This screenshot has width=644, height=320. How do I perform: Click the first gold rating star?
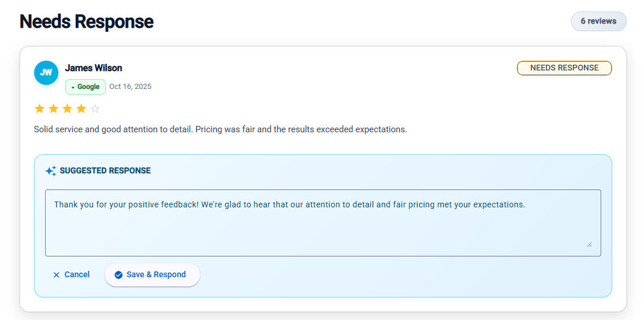click(x=39, y=109)
